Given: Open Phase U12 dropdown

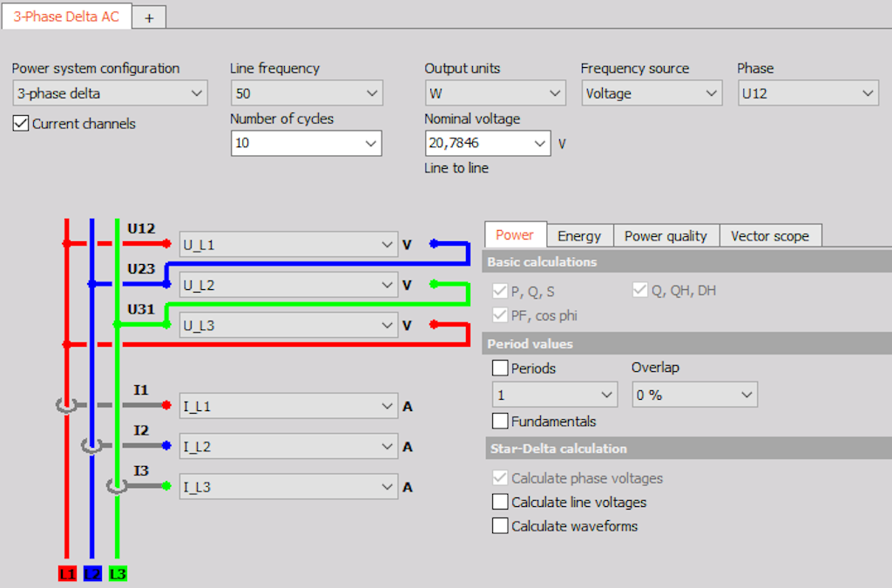Looking at the screenshot, I should 808,93.
